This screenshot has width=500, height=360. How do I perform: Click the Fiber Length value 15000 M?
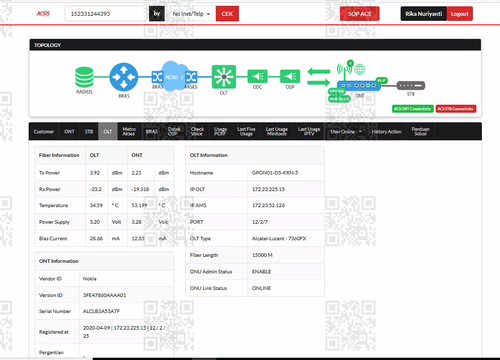click(262, 255)
